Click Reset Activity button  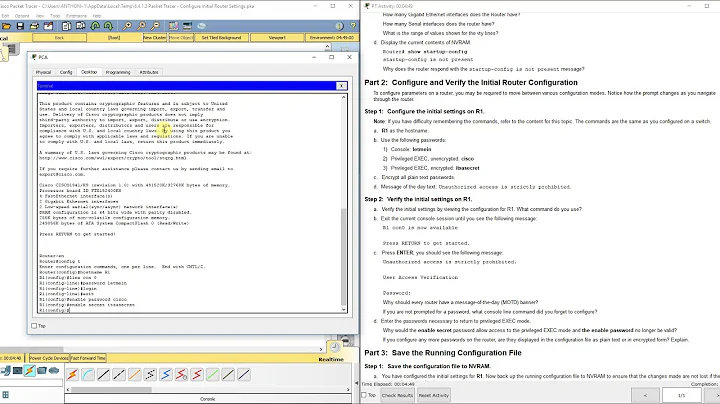point(434,395)
